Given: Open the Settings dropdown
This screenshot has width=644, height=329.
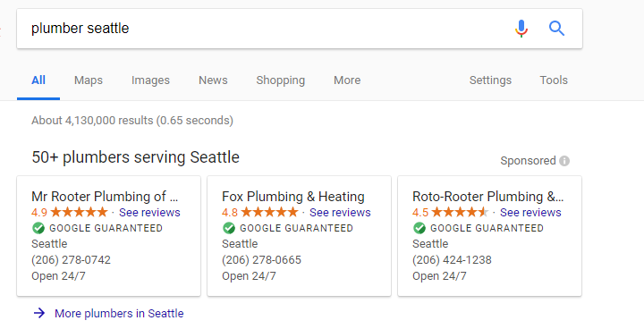Looking at the screenshot, I should click(x=490, y=80).
